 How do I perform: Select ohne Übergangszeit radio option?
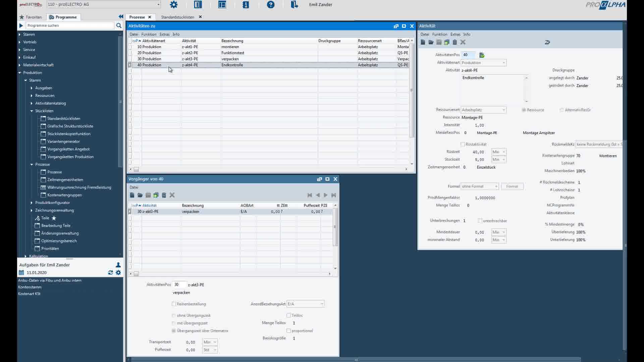pyautogui.click(x=173, y=315)
